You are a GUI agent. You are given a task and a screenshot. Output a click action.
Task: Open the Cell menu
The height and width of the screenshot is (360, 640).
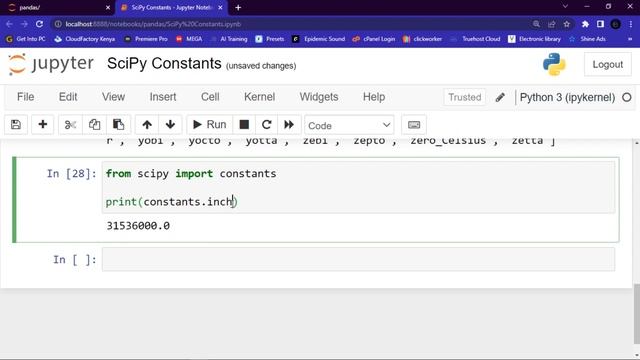[210, 97]
